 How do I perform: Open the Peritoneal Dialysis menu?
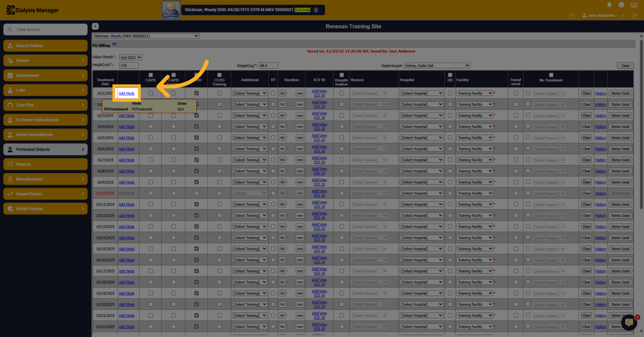pyautogui.click(x=45, y=149)
